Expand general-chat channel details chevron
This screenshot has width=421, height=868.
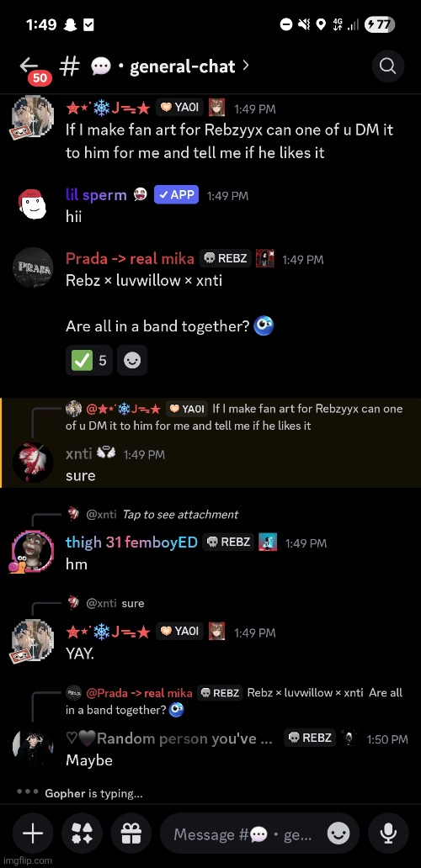(245, 66)
